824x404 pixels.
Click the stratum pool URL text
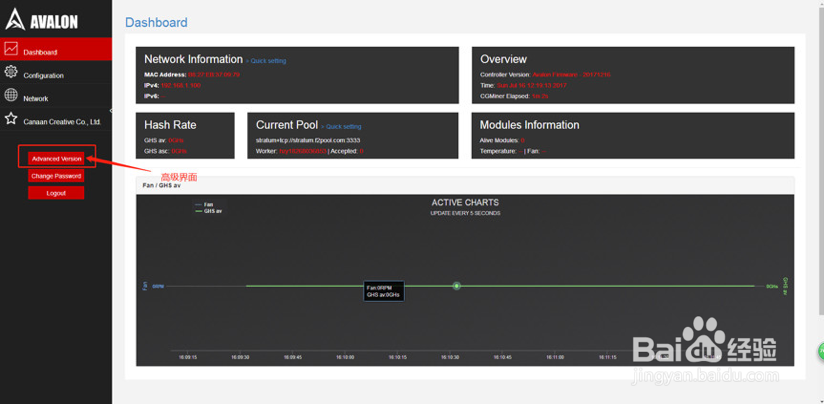[x=308, y=140]
